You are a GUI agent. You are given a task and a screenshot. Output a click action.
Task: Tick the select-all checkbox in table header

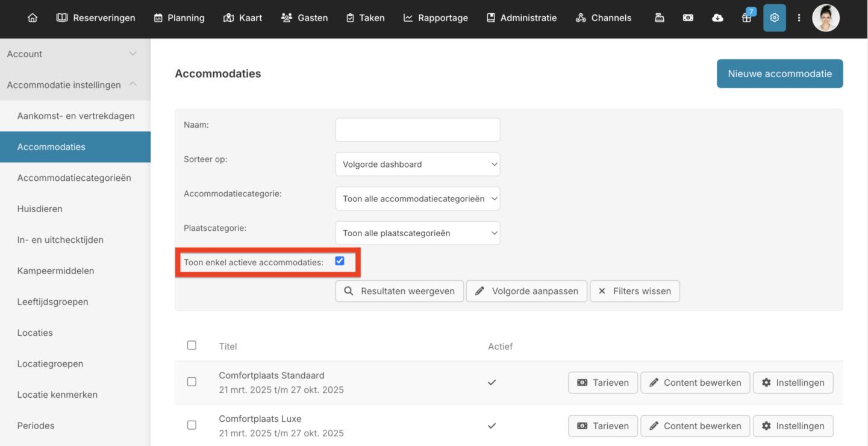192,345
